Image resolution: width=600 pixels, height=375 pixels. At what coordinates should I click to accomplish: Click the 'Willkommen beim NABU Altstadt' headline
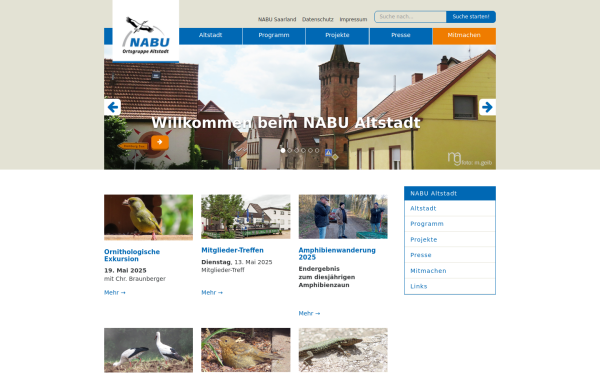[x=286, y=123]
